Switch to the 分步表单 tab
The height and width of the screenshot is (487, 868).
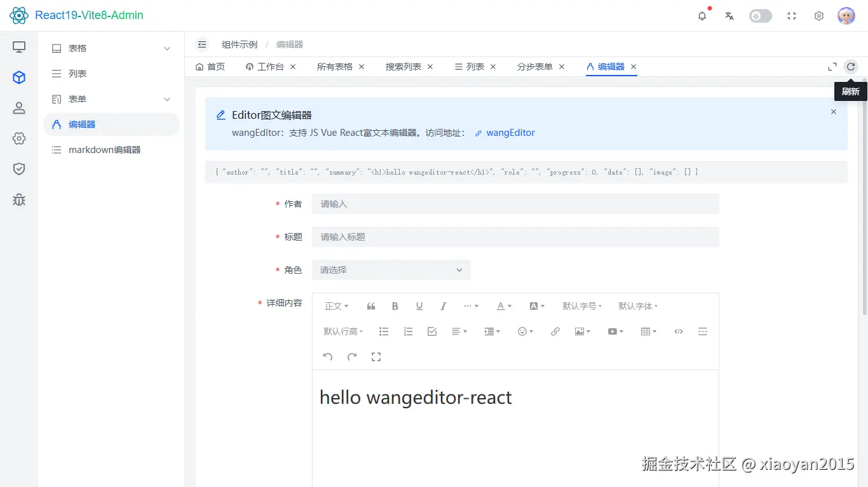click(x=535, y=67)
